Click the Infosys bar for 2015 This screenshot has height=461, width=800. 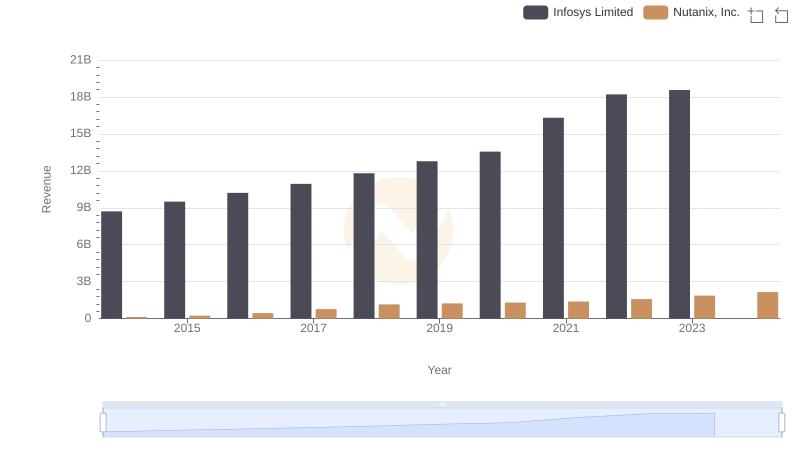coord(174,260)
